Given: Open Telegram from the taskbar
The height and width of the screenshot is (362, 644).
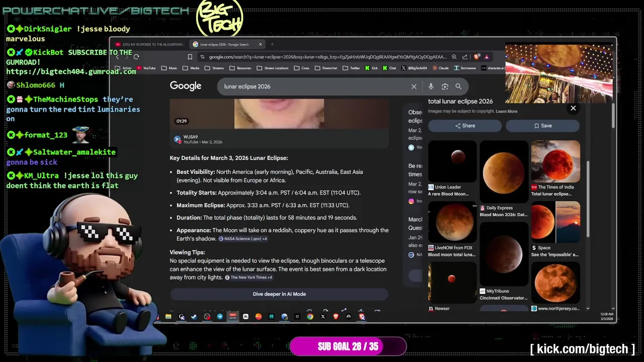Looking at the screenshot, I should [x=220, y=317].
